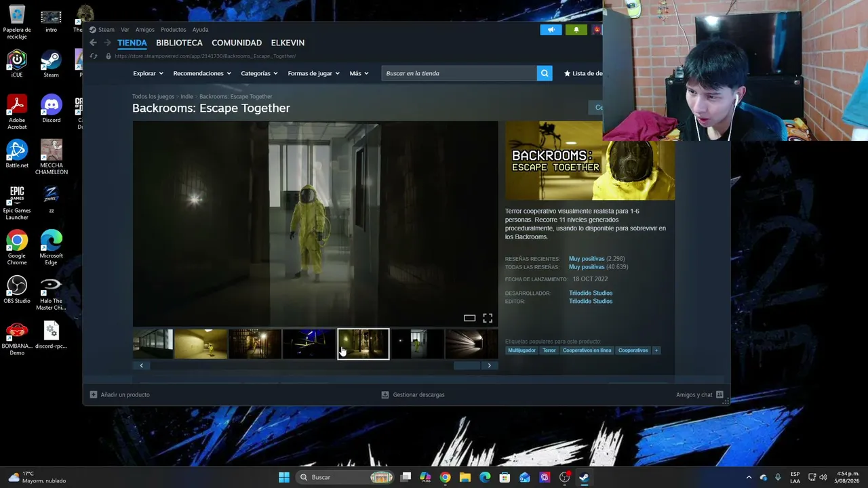868x488 pixels.
Task: Click the megaphone announcements button in Steam
Action: 551,30
